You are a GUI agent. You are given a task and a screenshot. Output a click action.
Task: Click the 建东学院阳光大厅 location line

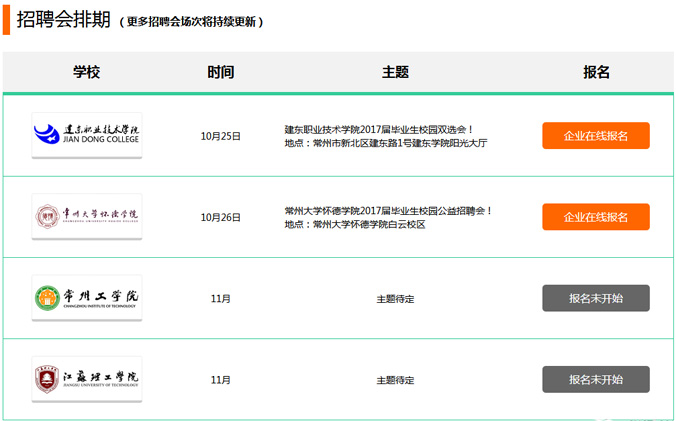pyautogui.click(x=386, y=143)
